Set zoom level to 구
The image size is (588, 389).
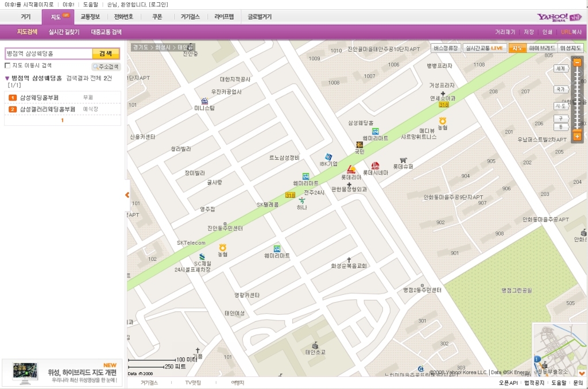pos(560,118)
